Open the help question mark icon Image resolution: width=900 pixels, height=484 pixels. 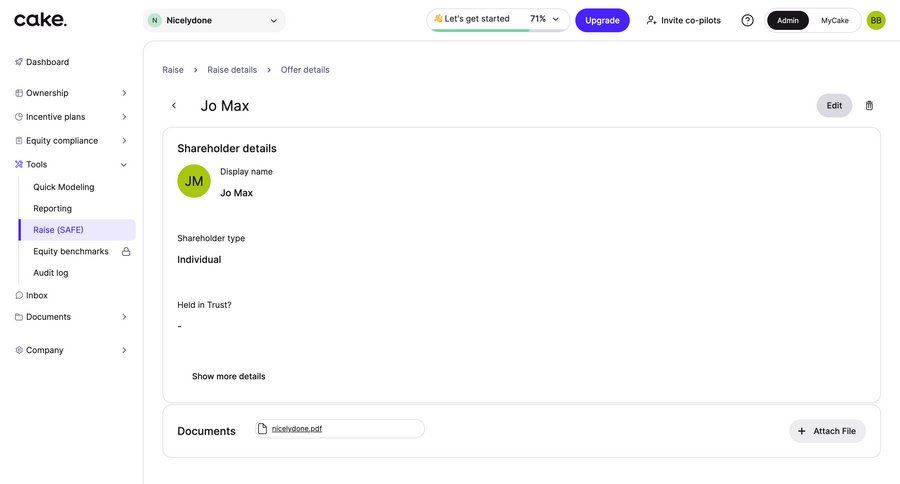[747, 20]
